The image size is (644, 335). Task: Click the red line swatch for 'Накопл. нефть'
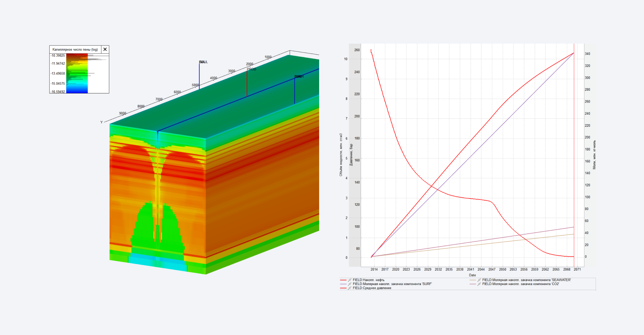tap(343, 280)
